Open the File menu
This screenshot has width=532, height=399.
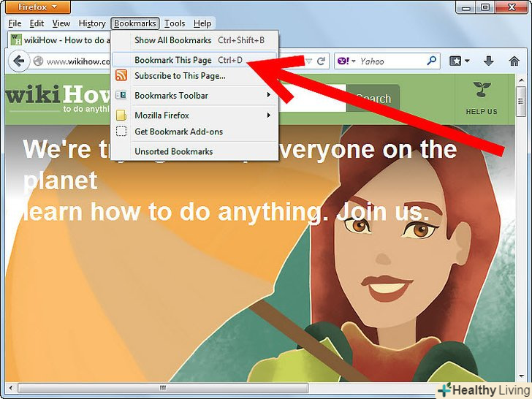(x=15, y=23)
